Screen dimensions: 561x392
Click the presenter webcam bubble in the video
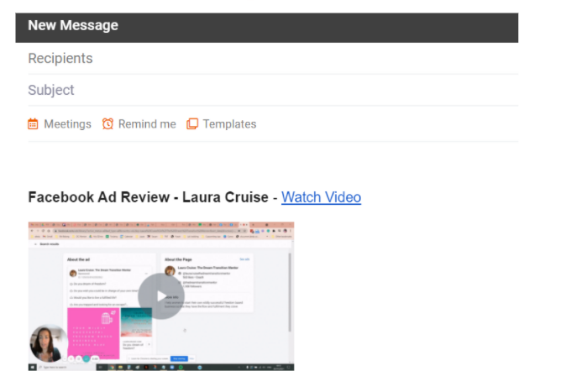[49, 343]
